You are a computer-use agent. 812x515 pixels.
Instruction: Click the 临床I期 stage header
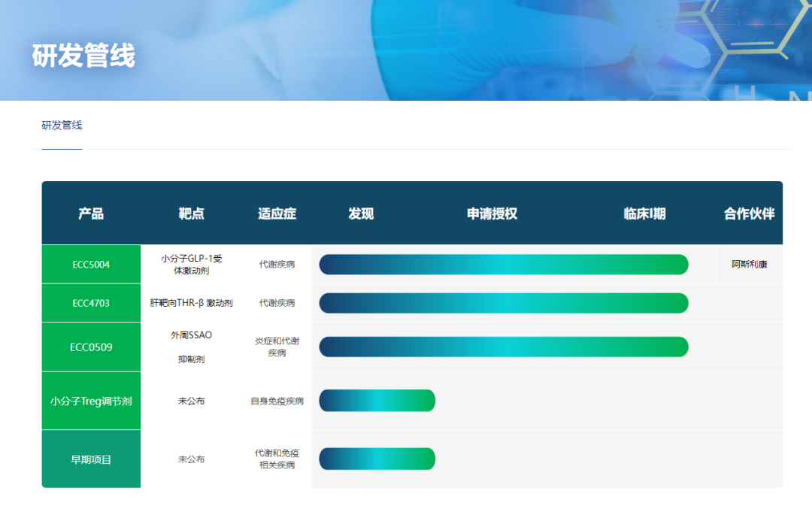coord(644,214)
